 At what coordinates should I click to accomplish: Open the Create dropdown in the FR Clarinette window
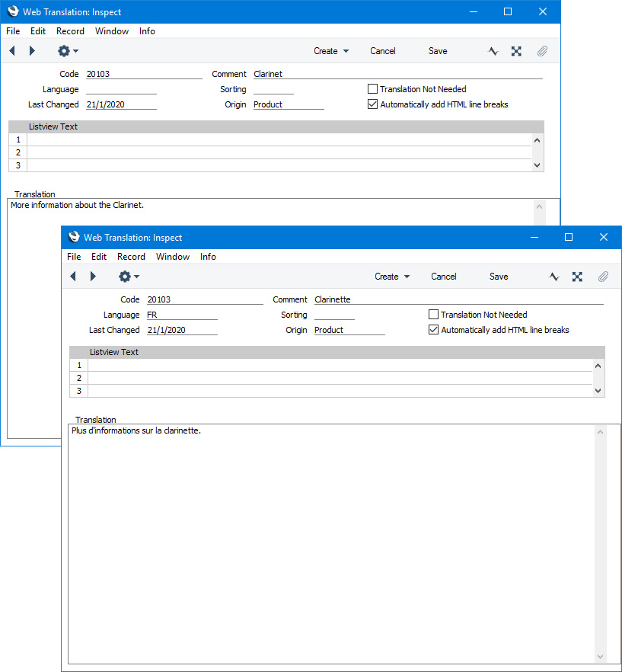tap(392, 277)
